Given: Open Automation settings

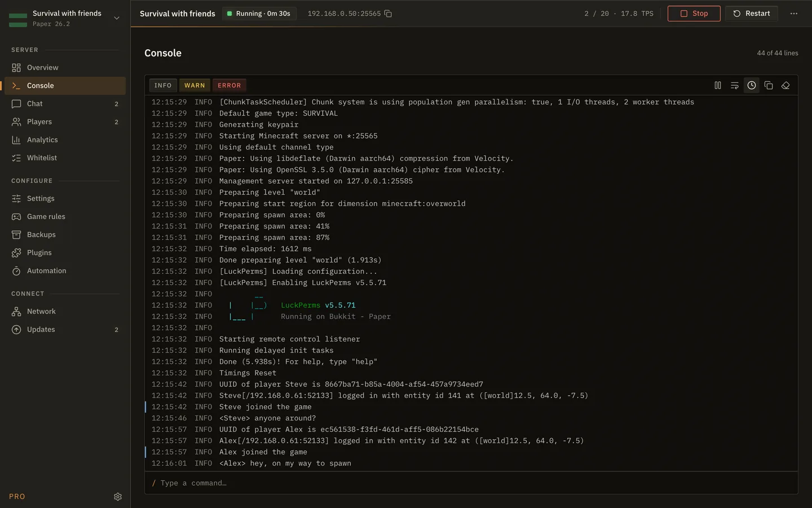Looking at the screenshot, I should (65, 271).
